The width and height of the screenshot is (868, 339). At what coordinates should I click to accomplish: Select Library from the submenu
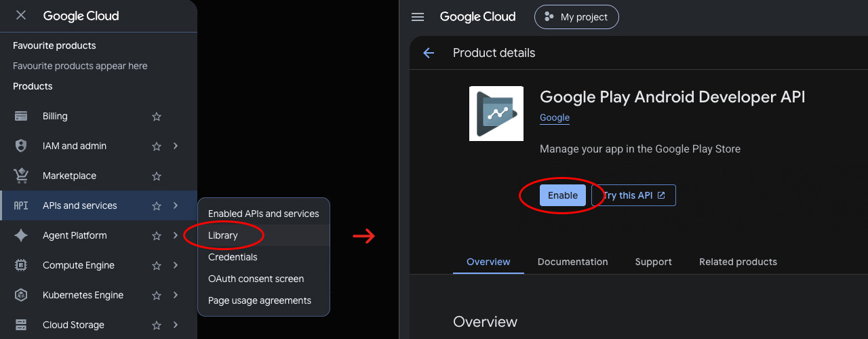(263, 235)
